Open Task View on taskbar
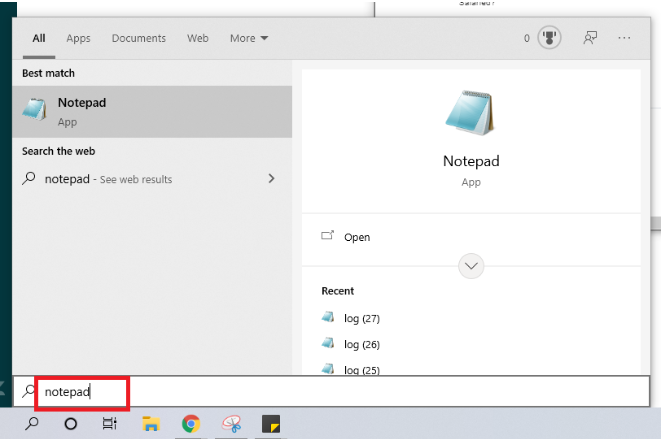The image size is (663, 439). pyautogui.click(x=110, y=423)
